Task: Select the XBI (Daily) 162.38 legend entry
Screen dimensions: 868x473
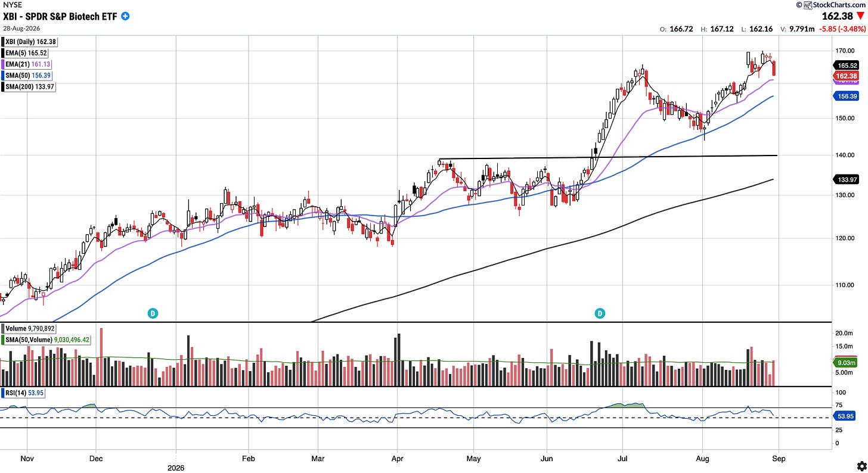Action: tap(30, 42)
